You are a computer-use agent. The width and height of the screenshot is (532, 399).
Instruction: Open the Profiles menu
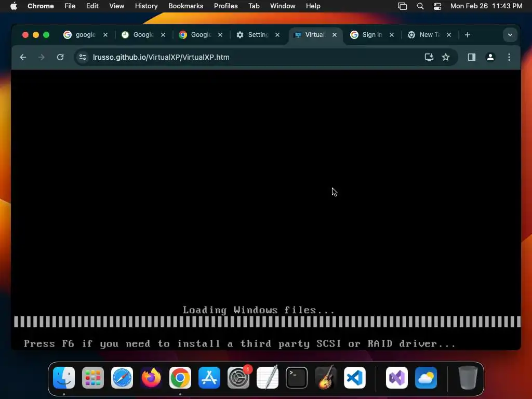pos(225,6)
